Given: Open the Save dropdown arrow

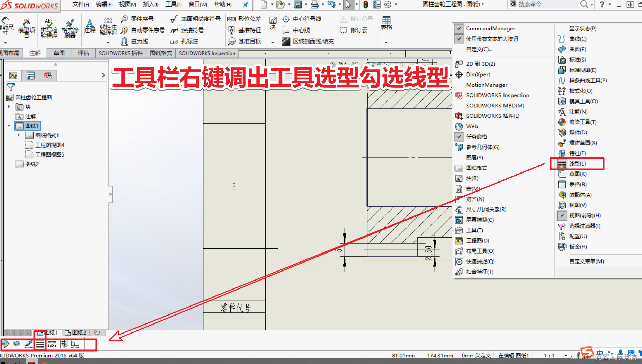Looking at the screenshot, I should [306, 5].
